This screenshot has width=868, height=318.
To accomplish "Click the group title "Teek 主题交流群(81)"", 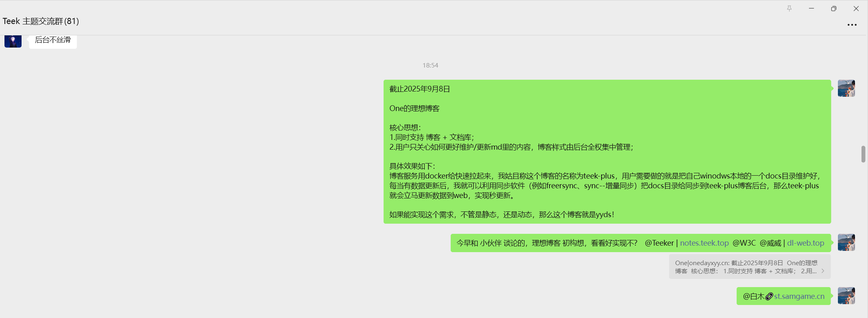I will point(41,21).
